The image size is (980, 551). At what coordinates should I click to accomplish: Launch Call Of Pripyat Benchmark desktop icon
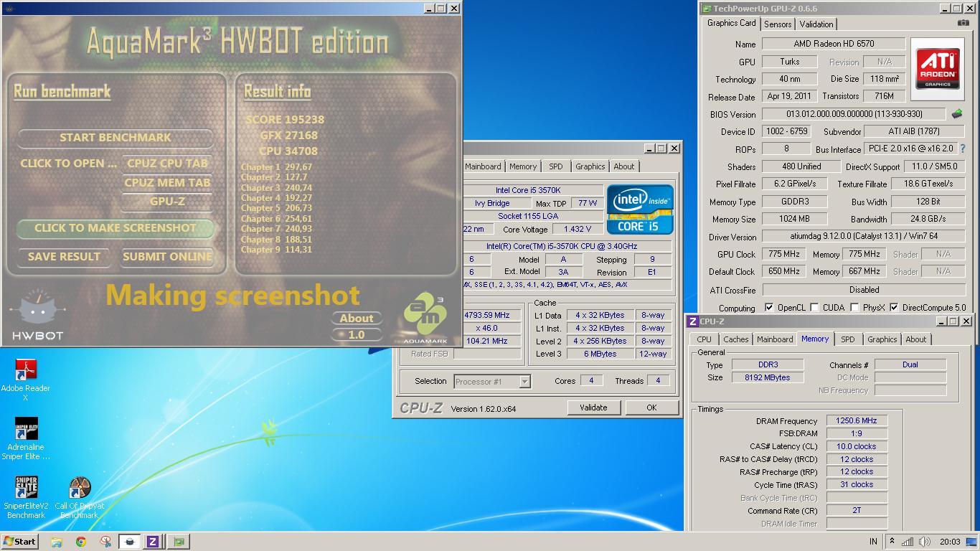click(80, 496)
